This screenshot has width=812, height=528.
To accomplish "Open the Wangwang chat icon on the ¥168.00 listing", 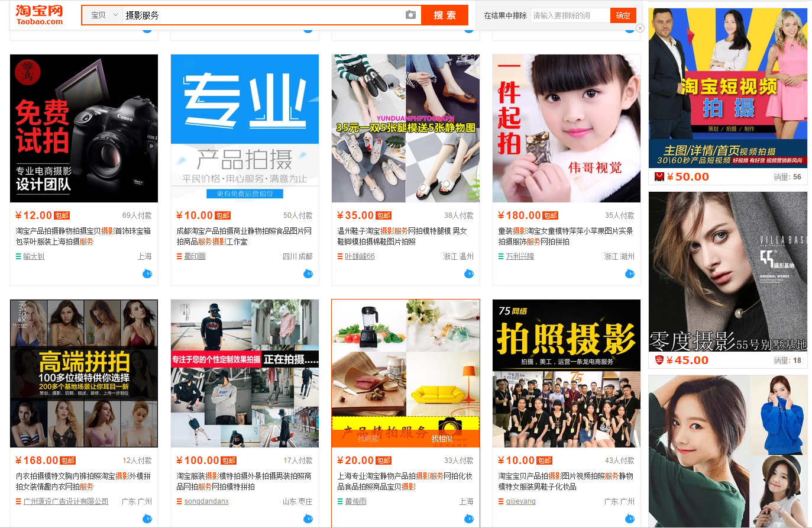I will [147, 519].
